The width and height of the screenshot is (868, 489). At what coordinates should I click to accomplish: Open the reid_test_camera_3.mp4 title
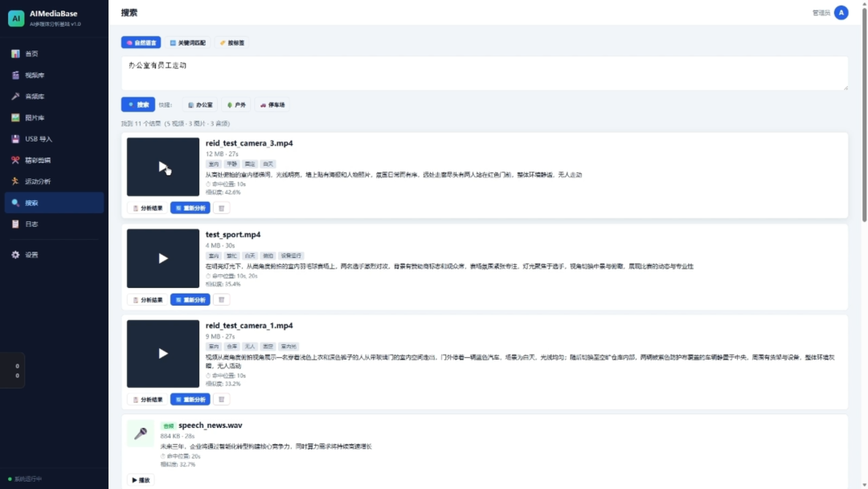[x=249, y=143]
